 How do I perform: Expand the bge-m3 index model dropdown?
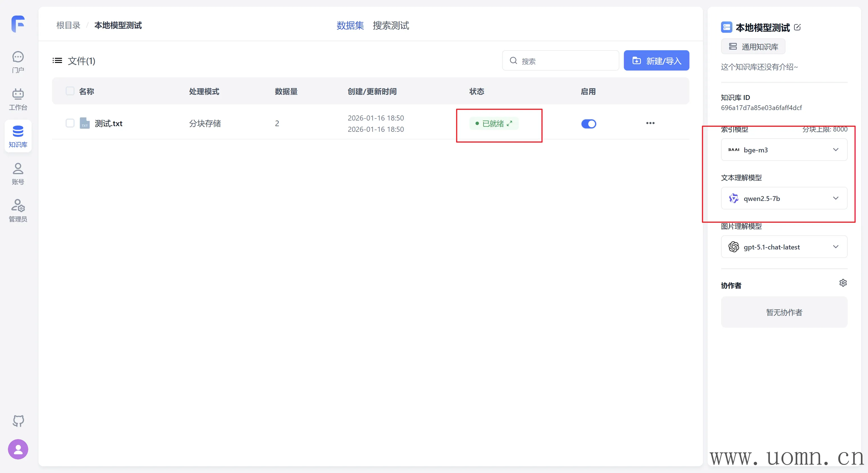(x=784, y=150)
